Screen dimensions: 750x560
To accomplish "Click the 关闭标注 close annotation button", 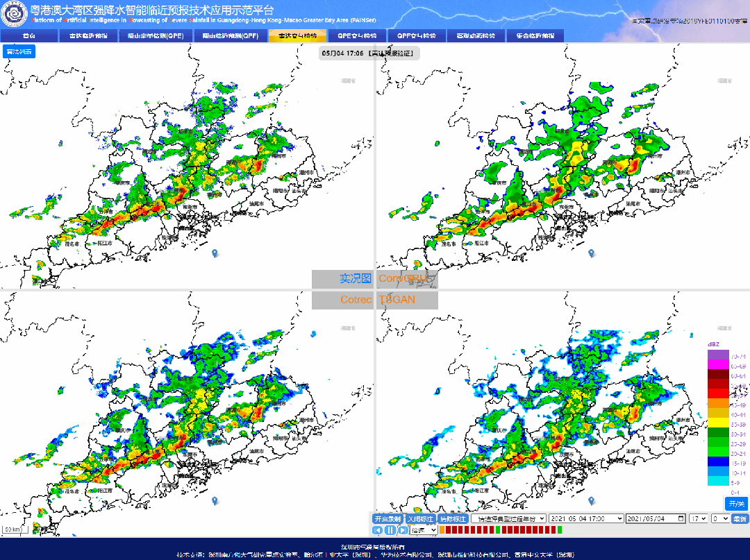I will [420, 518].
